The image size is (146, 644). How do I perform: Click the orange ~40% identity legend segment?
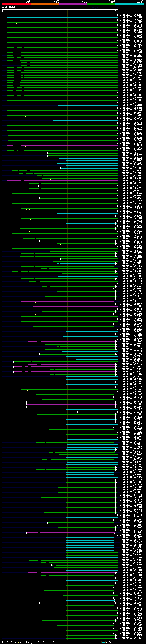coord(45,4)
